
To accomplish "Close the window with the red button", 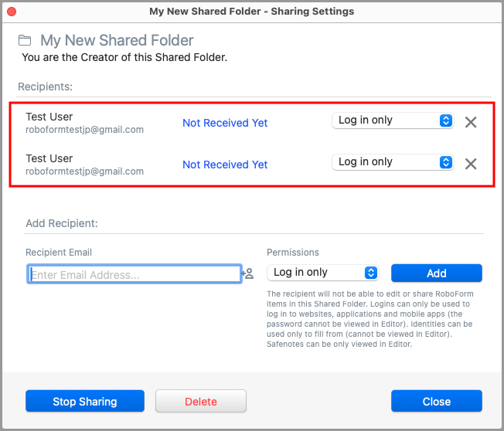I will click(x=12, y=12).
